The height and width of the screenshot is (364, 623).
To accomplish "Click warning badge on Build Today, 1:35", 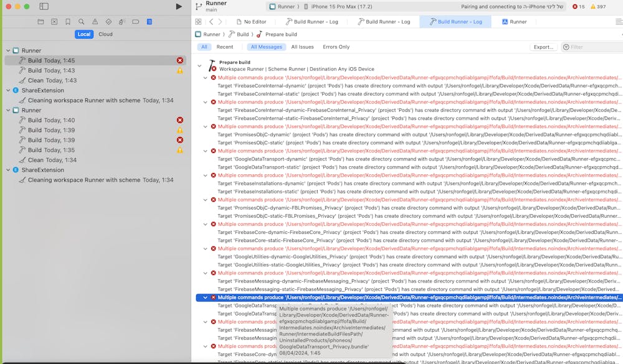I will pos(180,150).
